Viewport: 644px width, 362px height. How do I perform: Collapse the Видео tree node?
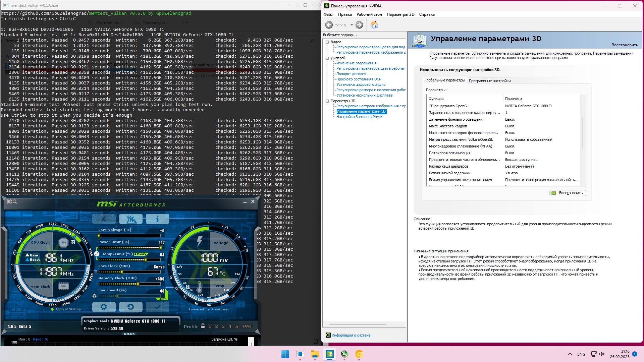[327, 42]
